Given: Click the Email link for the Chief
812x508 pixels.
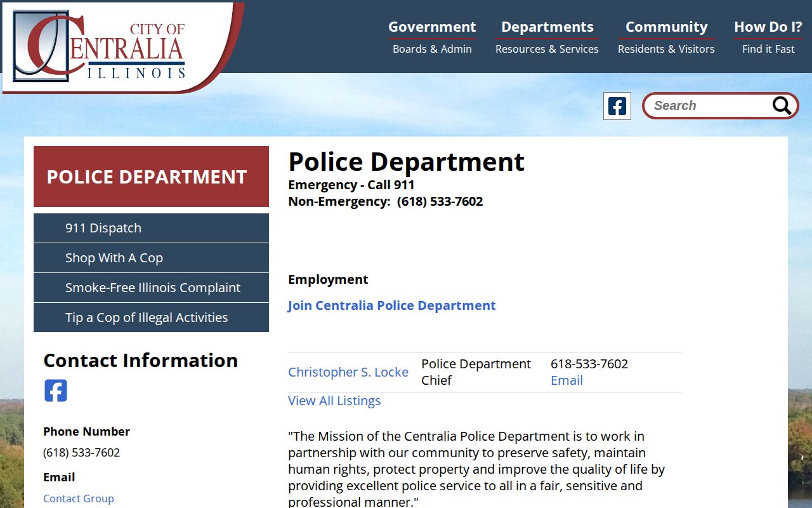Looking at the screenshot, I should [x=566, y=380].
